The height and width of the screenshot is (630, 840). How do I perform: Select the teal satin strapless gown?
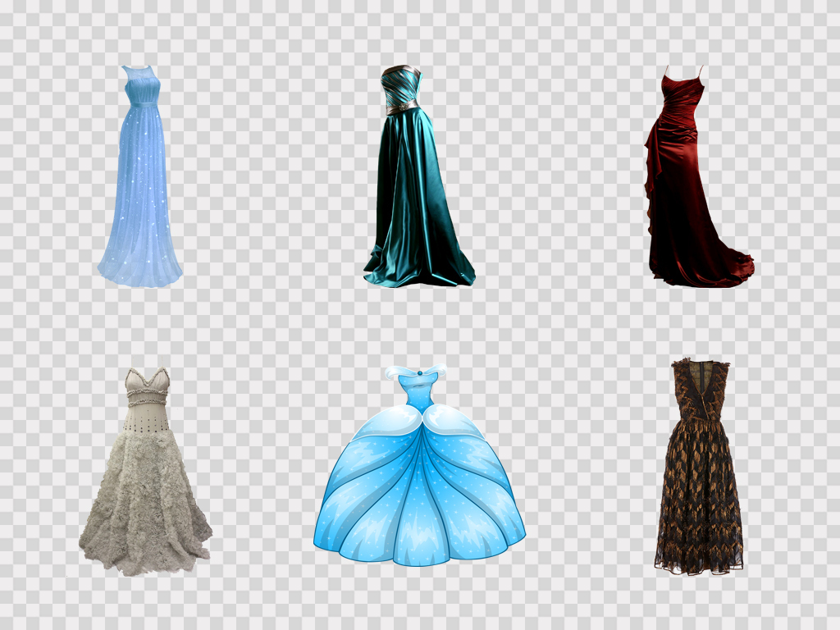[x=414, y=197]
